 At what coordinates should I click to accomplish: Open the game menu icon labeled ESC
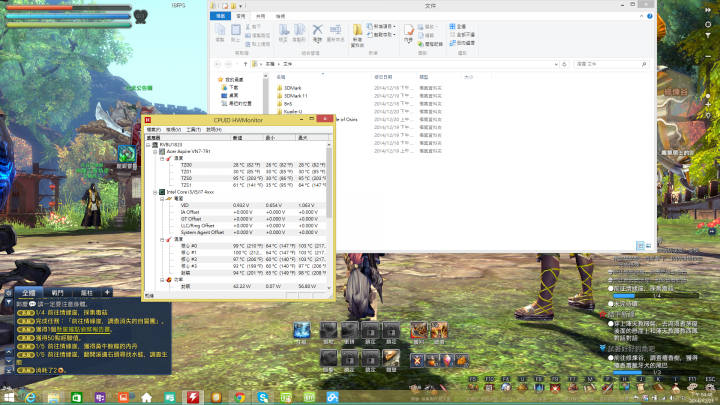click(709, 387)
